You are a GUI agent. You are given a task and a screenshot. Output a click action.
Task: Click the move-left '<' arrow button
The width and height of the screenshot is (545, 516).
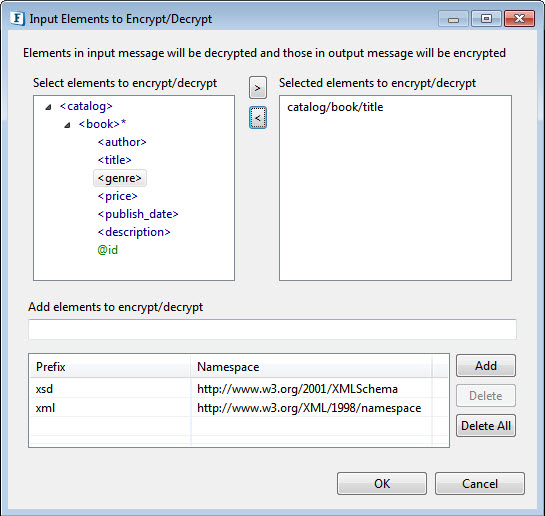[x=258, y=117]
